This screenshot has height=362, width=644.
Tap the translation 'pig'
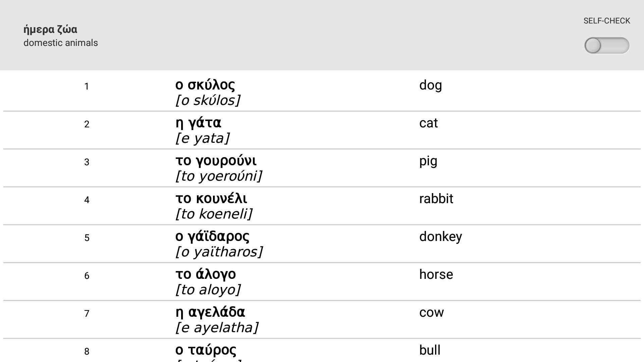click(x=428, y=161)
